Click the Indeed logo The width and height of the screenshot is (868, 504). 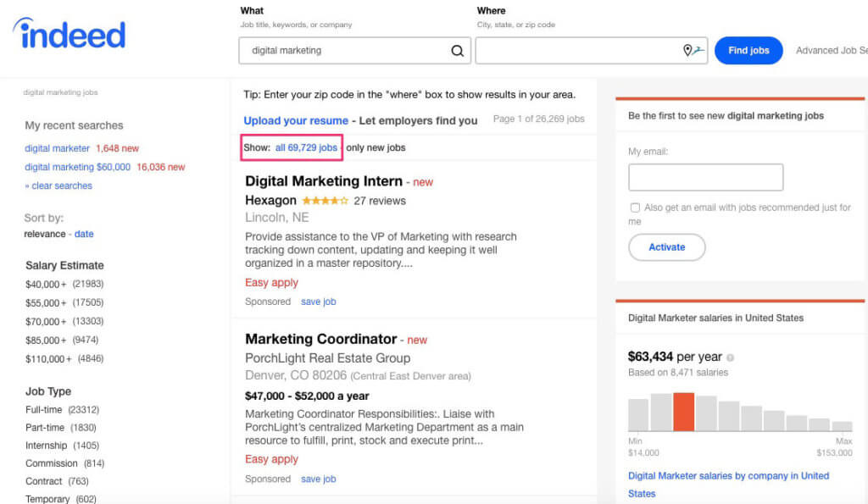coord(68,35)
